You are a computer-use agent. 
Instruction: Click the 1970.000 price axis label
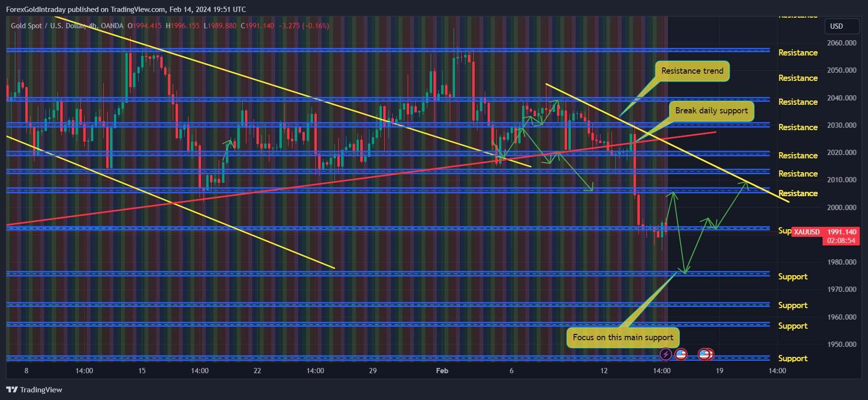(x=842, y=289)
